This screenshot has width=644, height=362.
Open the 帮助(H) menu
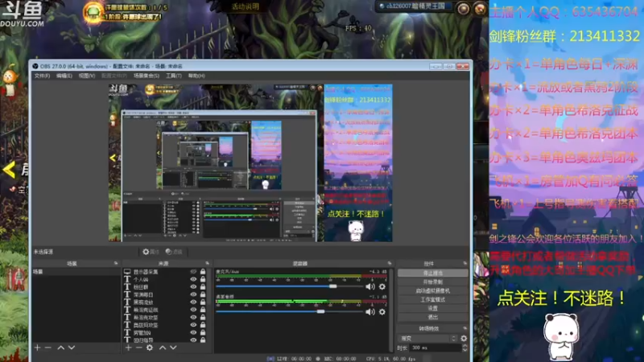196,76
